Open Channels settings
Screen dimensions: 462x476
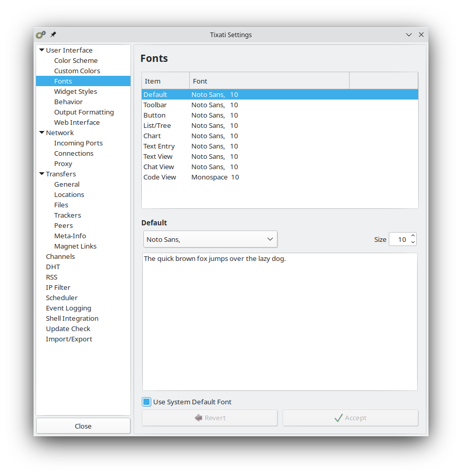click(60, 256)
